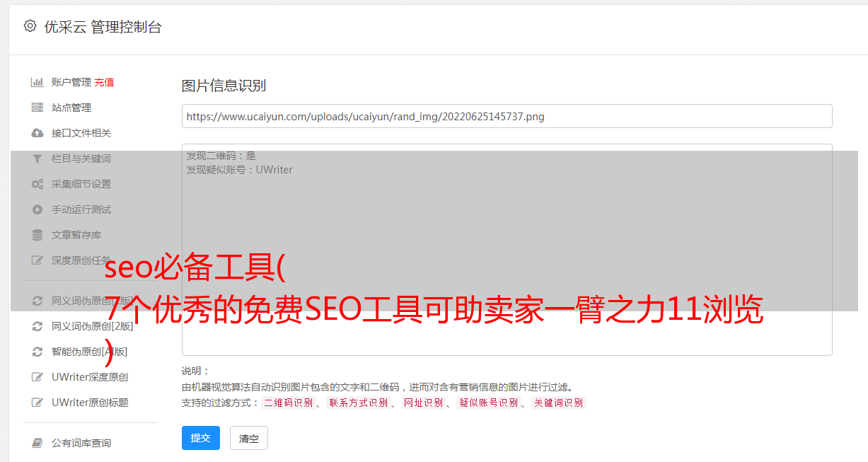The width and height of the screenshot is (868, 462).
Task: Click the play icon for 手动运行测试
Action: [x=37, y=209]
